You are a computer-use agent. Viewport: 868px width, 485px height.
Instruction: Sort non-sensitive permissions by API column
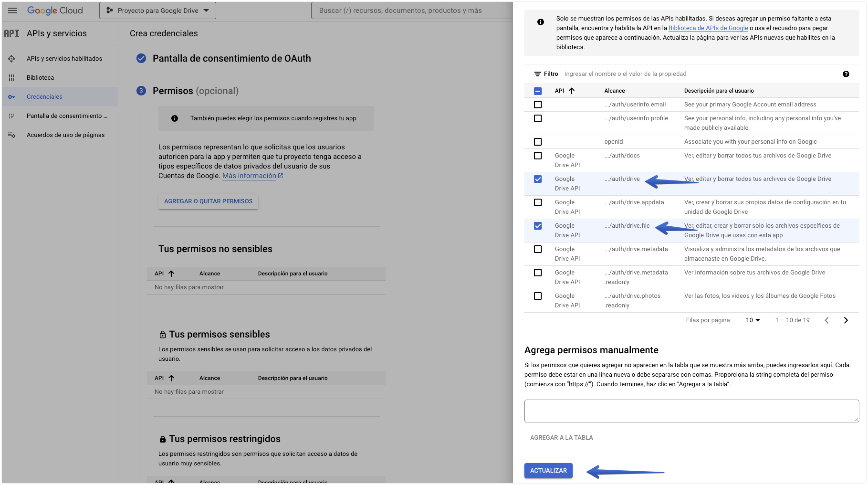[171, 274]
